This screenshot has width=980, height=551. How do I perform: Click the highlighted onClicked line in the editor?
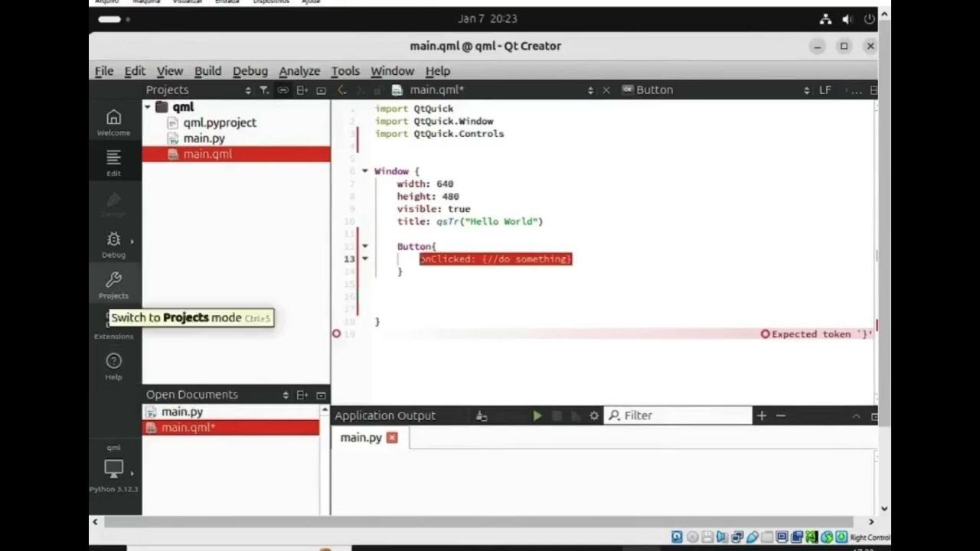tap(495, 259)
